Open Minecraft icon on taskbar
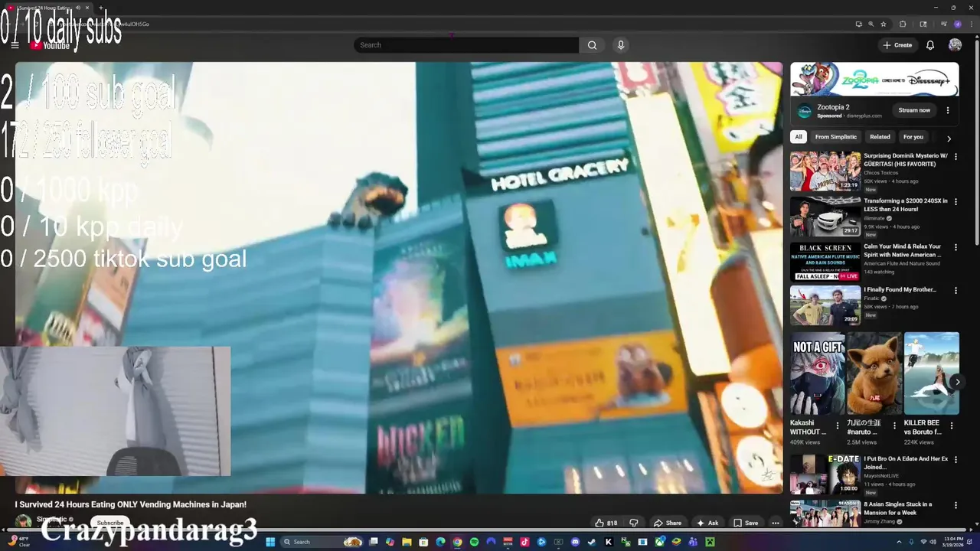This screenshot has width=980, height=551. click(710, 542)
